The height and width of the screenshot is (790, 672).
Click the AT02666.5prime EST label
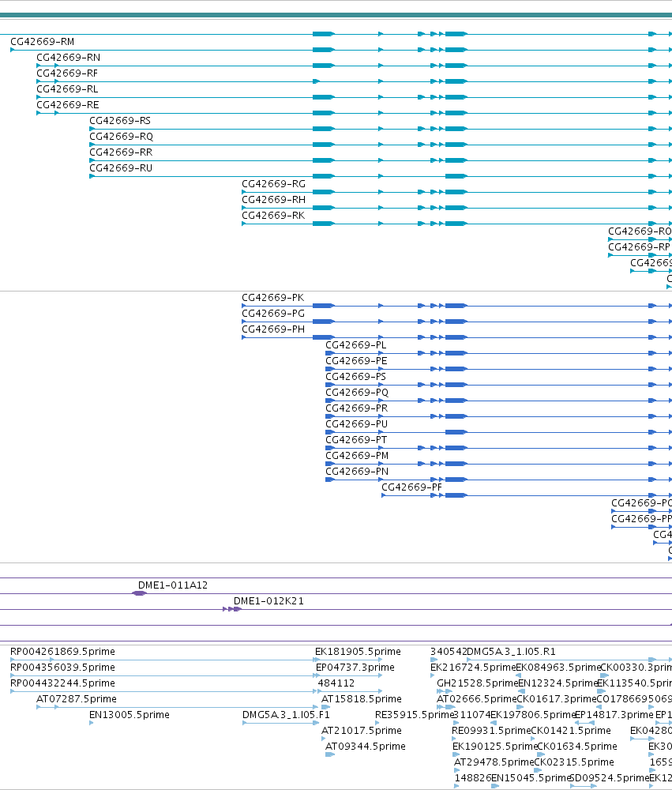point(476,699)
